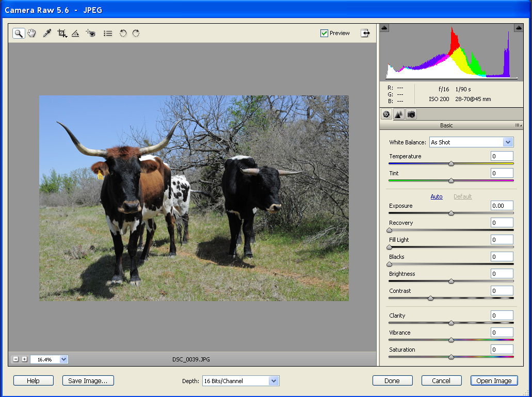Toggle highlight clipping warning in histogram
Viewport: 532px width, 397px height.
point(519,28)
